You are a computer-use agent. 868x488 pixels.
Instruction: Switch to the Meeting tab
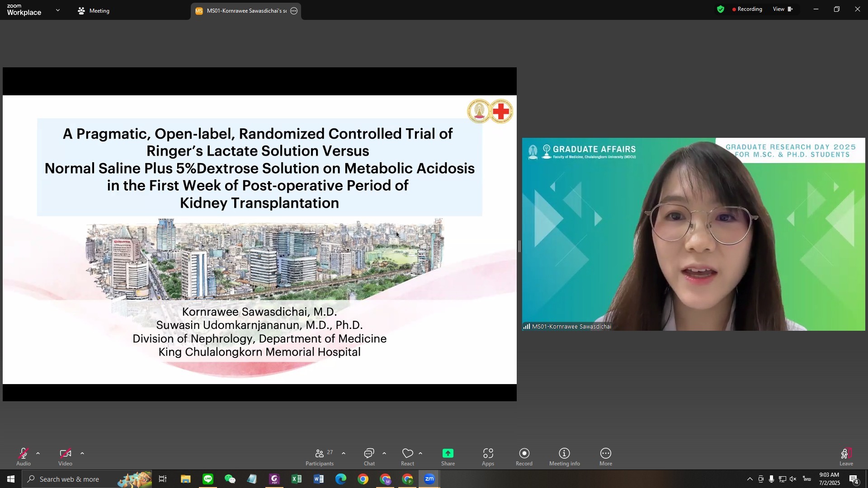tap(94, 11)
